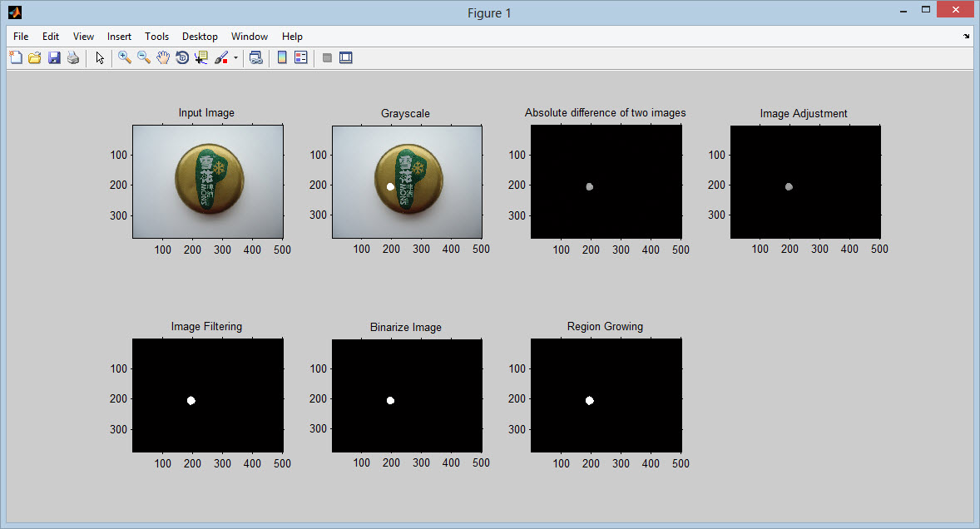Click the white dot in the Grayscale image

point(391,187)
